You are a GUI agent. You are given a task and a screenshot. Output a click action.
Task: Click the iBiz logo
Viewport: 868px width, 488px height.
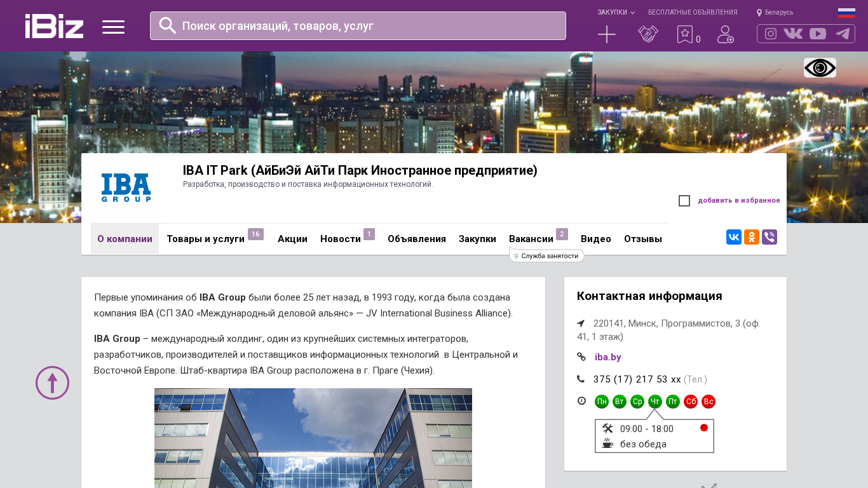click(54, 26)
